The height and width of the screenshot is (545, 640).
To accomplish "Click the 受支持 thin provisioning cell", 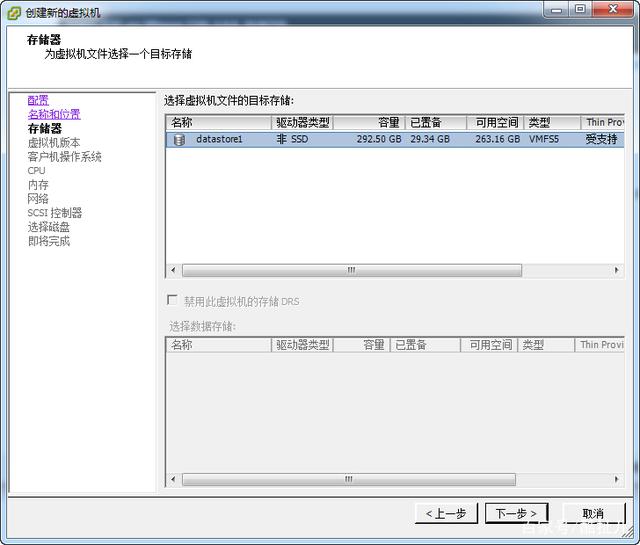I will [x=601, y=139].
